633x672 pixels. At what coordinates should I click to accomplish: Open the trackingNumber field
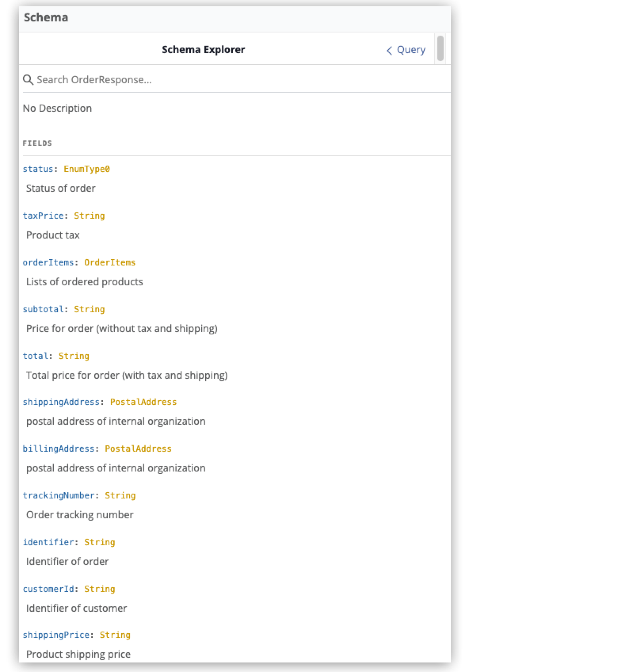(x=58, y=496)
